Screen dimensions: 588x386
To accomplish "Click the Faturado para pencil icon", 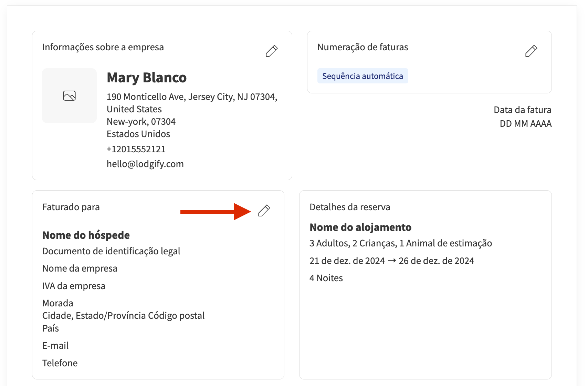I will (264, 211).
